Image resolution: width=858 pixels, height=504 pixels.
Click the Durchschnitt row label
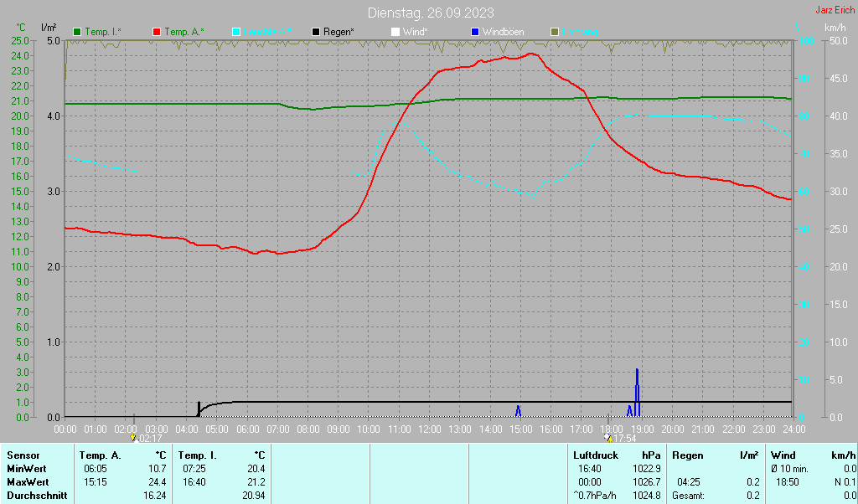pyautogui.click(x=34, y=495)
